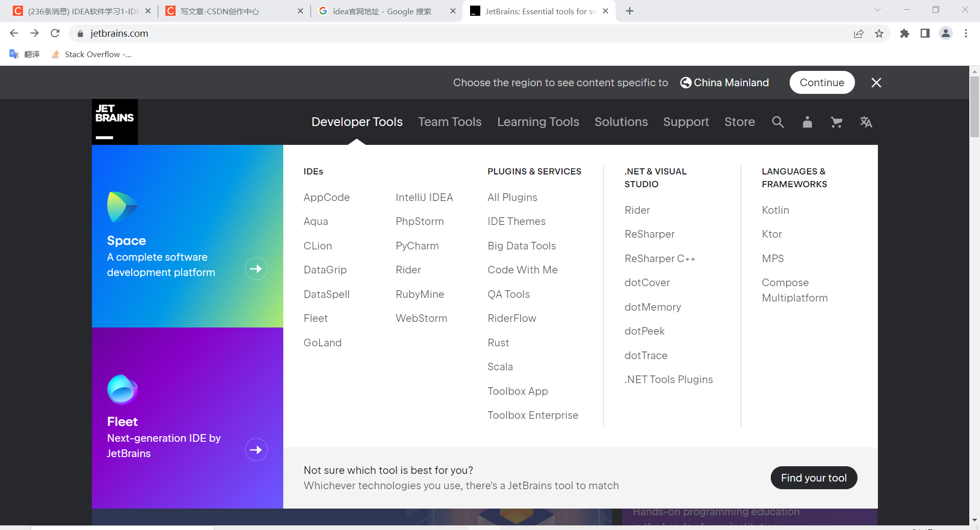The height and width of the screenshot is (530, 980).
Task: Open the tab search dropdown chevron
Action: coord(877,10)
